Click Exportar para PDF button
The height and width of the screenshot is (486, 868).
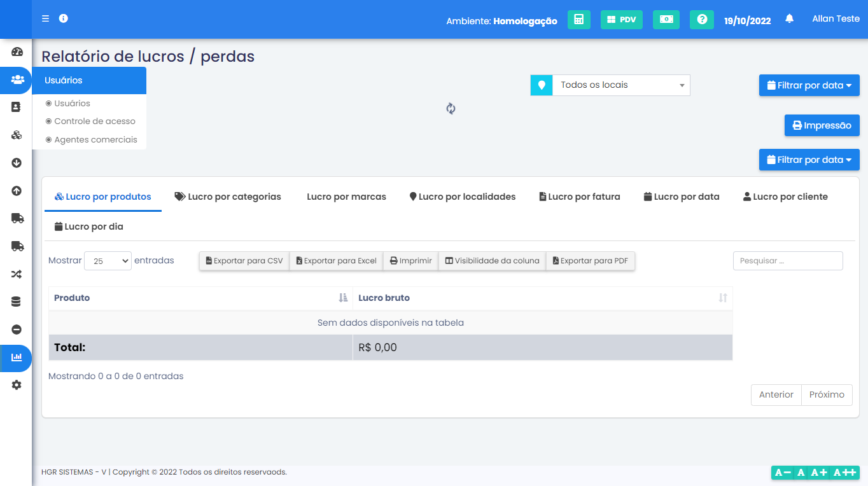click(x=590, y=261)
